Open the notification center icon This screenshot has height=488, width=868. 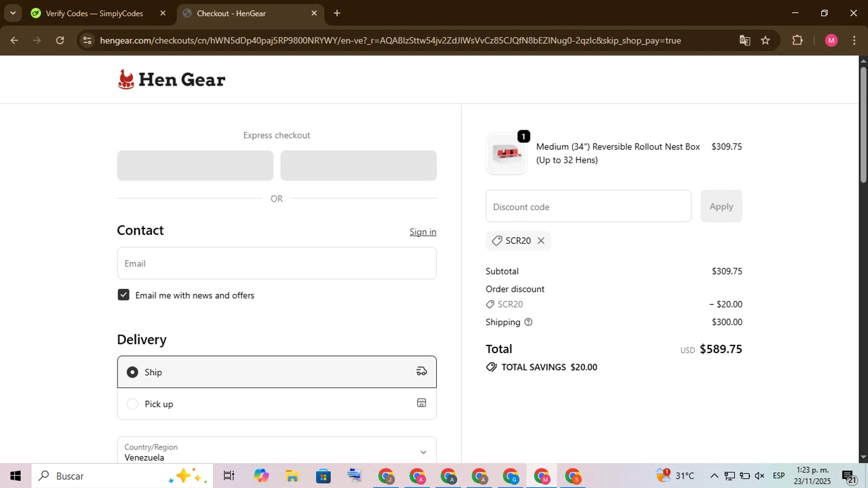tap(849, 476)
